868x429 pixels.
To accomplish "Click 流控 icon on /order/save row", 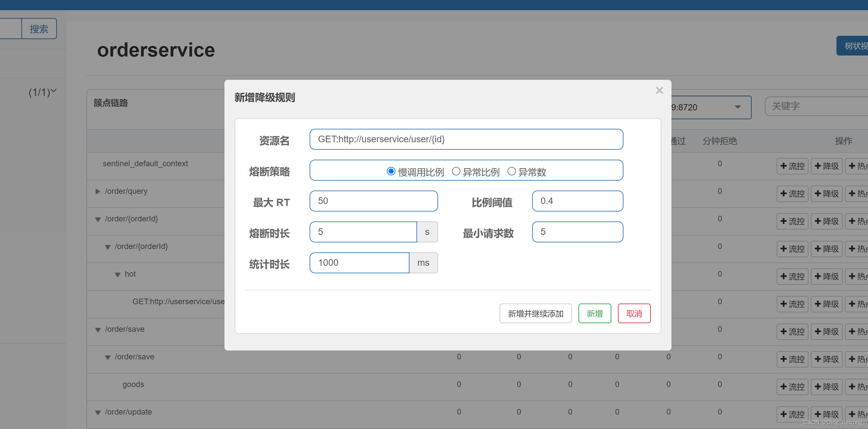I will [x=792, y=332].
